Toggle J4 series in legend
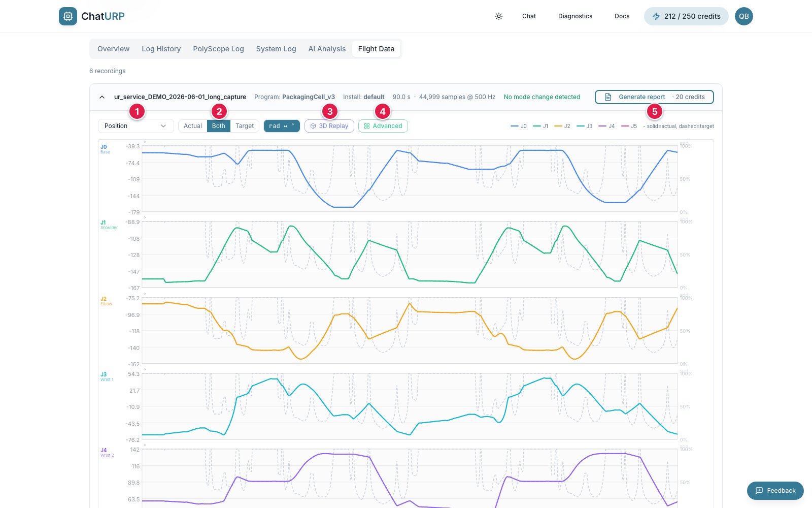This screenshot has width=812, height=508. 606,126
